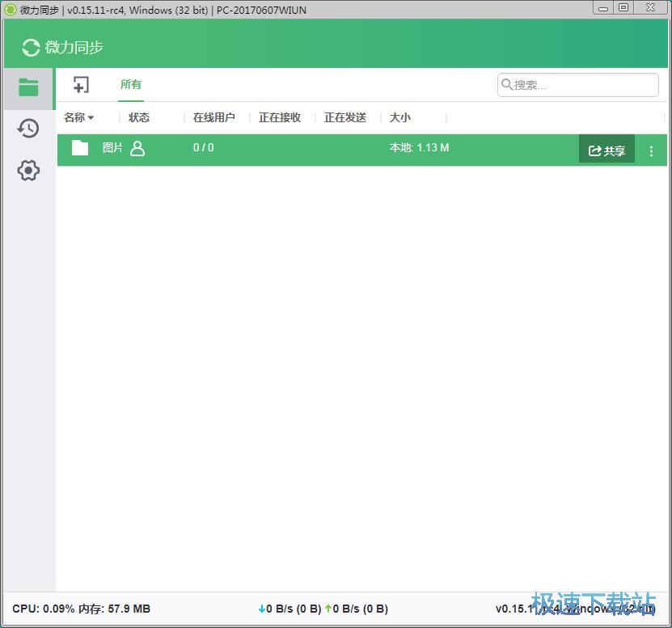
Task: Open the 名称 sort dropdown
Action: pos(78,117)
